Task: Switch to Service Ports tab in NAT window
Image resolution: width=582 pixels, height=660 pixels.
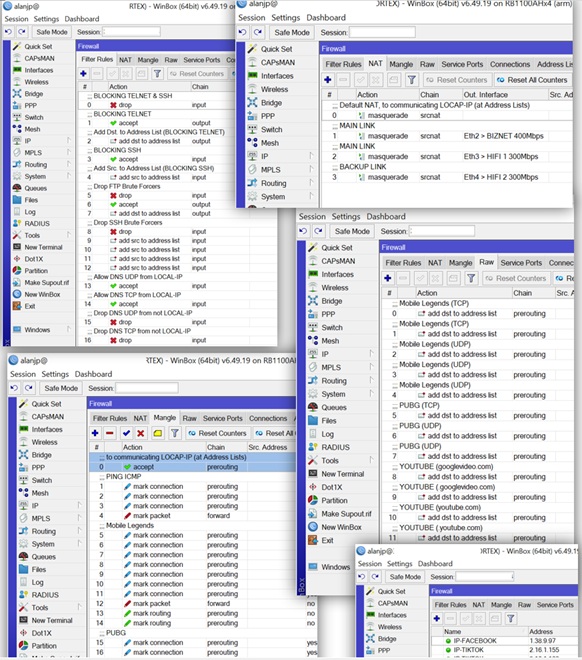Action: (462, 64)
